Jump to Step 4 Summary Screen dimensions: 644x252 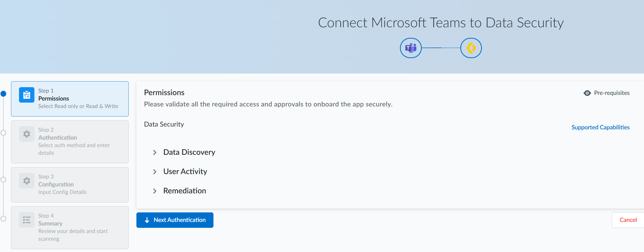click(70, 228)
